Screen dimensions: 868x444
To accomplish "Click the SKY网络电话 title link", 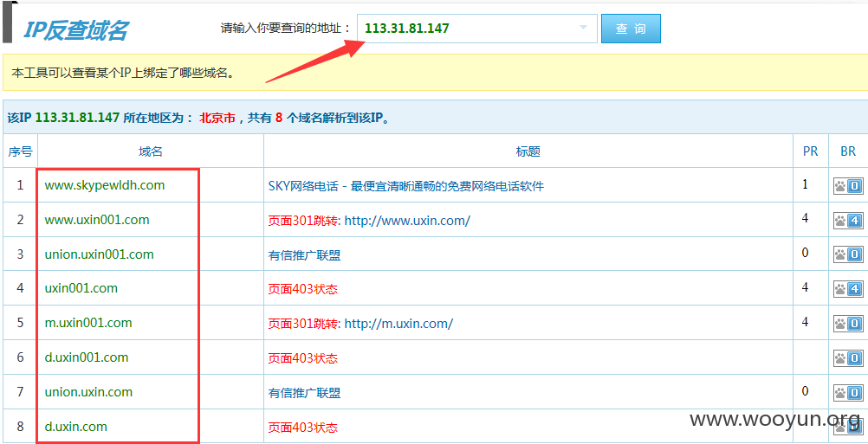I will click(405, 186).
